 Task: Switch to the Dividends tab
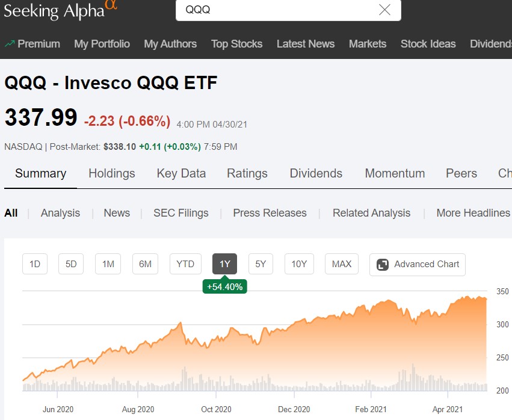[x=316, y=173]
